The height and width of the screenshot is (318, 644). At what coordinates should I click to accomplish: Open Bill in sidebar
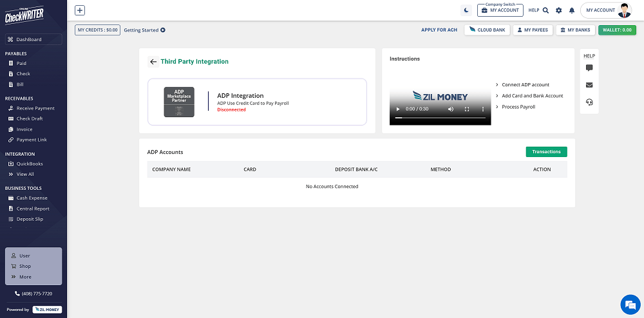(20, 84)
